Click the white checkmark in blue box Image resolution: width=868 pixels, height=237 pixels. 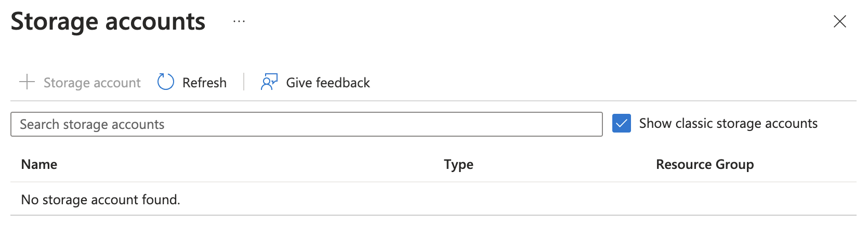pyautogui.click(x=621, y=124)
